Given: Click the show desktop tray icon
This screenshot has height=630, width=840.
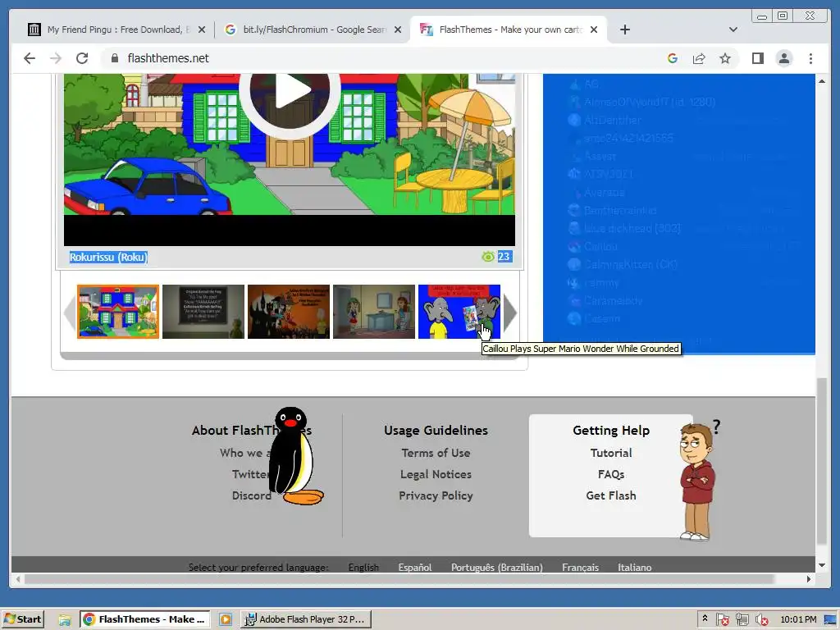Looking at the screenshot, I should (x=830, y=620).
